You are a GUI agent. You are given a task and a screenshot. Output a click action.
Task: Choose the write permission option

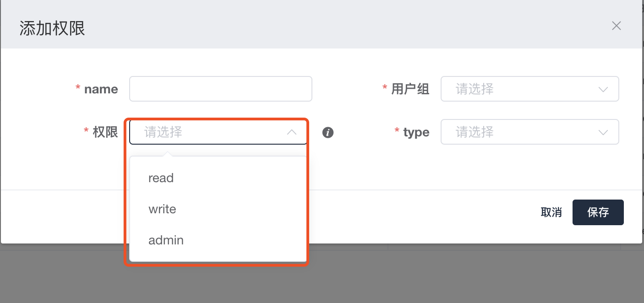(162, 209)
